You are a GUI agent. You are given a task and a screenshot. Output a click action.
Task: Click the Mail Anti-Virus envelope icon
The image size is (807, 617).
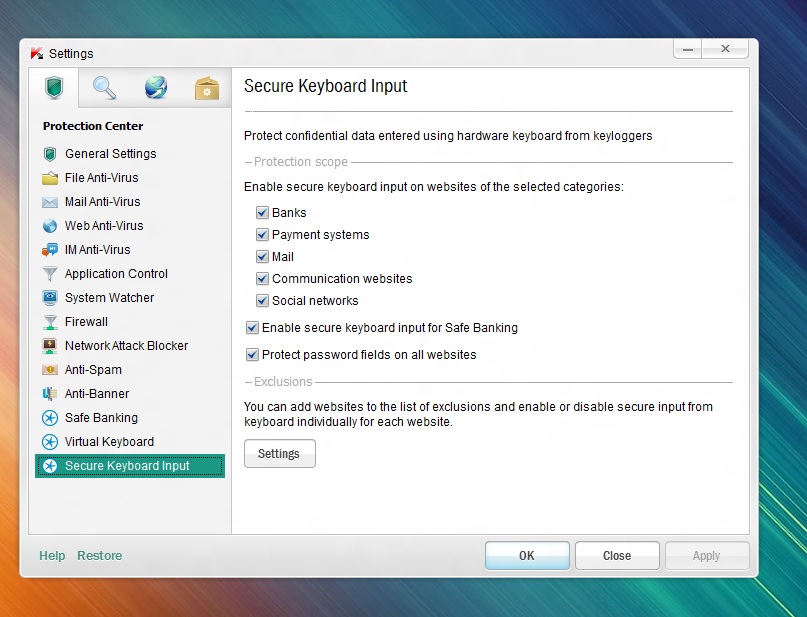click(50, 202)
